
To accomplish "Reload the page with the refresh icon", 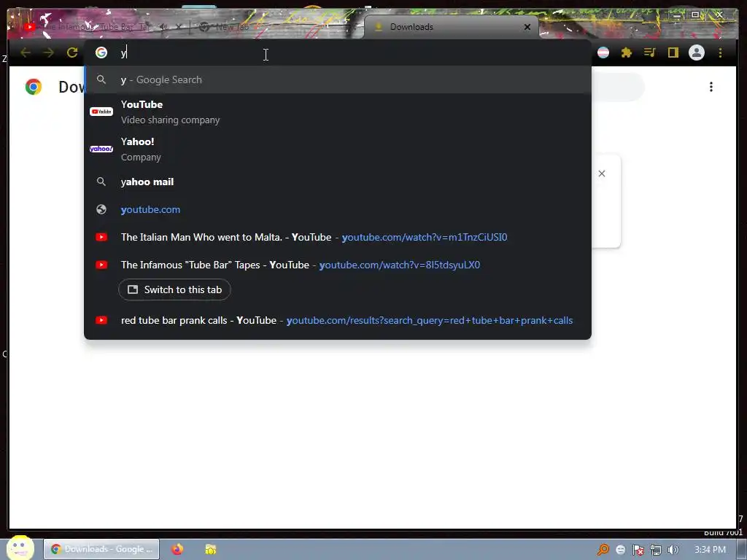I will click(x=72, y=52).
